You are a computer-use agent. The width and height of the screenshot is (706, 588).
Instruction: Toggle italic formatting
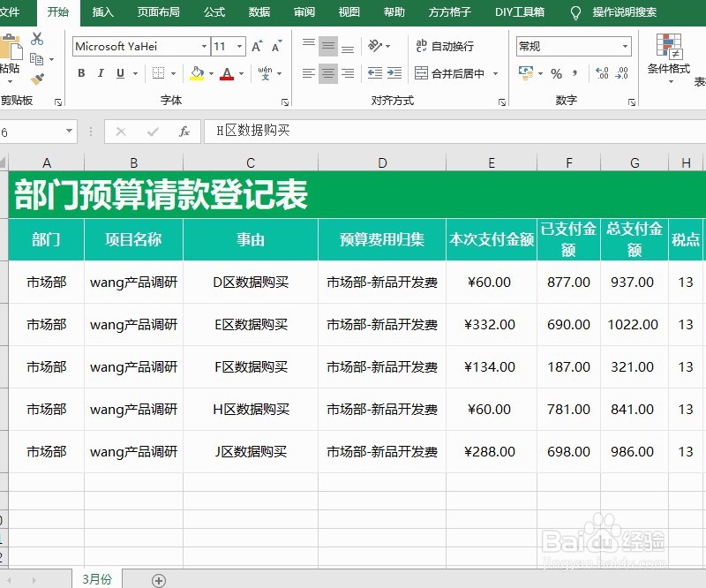click(100, 72)
